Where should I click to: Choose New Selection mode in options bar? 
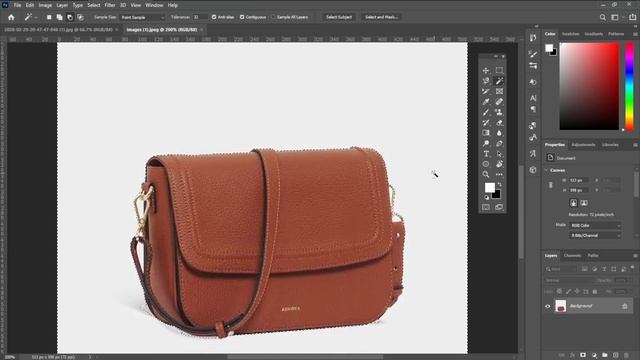pyautogui.click(x=49, y=17)
